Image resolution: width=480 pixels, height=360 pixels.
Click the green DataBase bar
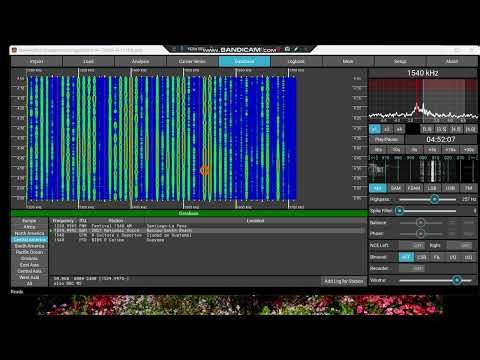click(189, 213)
